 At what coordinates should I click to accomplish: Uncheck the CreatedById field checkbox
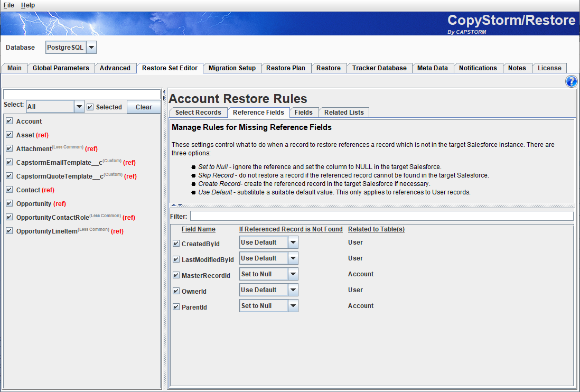point(176,244)
